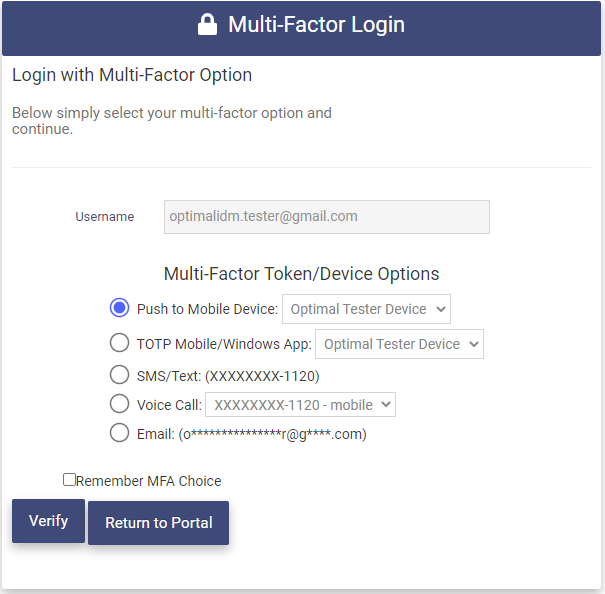Open Push to Mobile Device dropdown
Image resolution: width=605 pixels, height=594 pixels.
(366, 309)
